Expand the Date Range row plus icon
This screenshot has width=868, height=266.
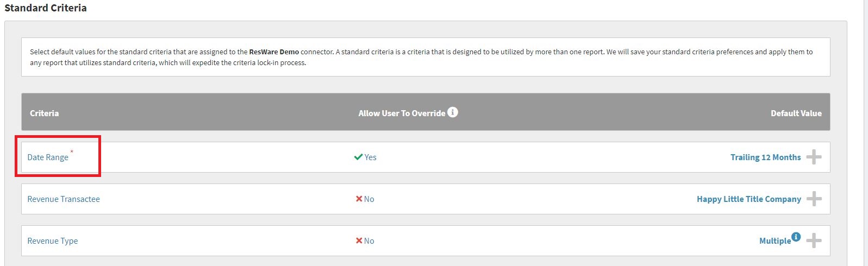814,157
